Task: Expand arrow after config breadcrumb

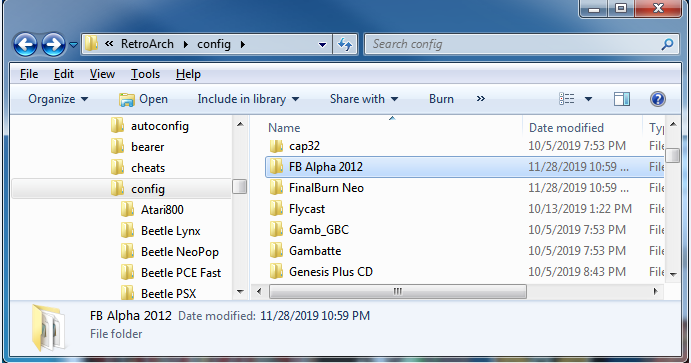Action: (243, 44)
